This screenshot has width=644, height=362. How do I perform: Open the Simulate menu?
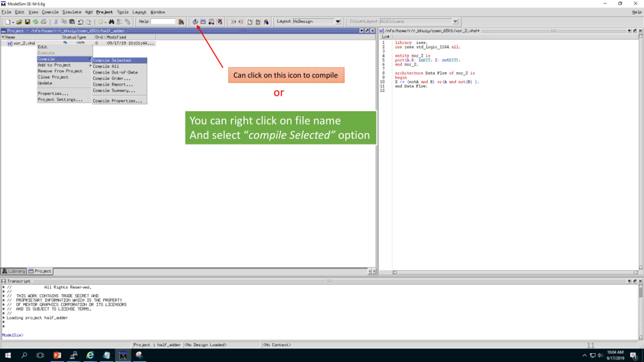[72, 12]
